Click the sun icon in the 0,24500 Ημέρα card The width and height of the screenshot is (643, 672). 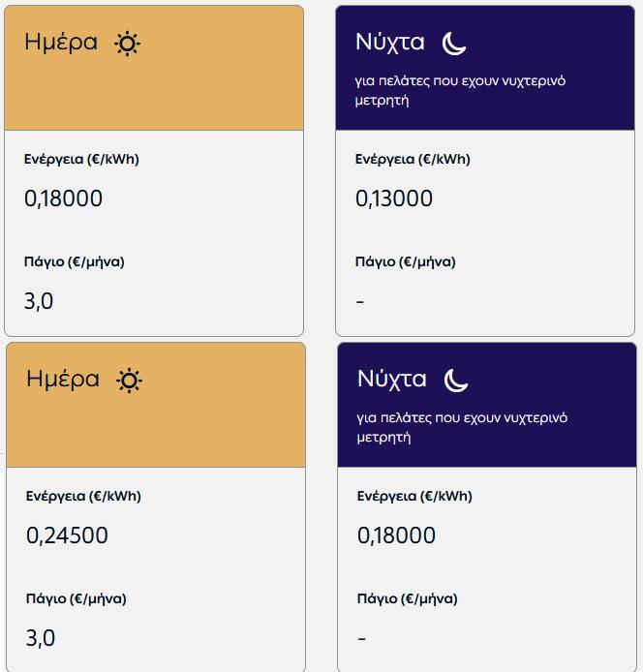click(129, 381)
